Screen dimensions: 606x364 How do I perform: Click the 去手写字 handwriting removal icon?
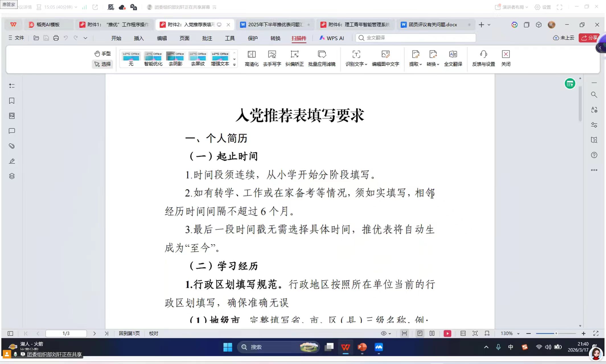pyautogui.click(x=272, y=55)
